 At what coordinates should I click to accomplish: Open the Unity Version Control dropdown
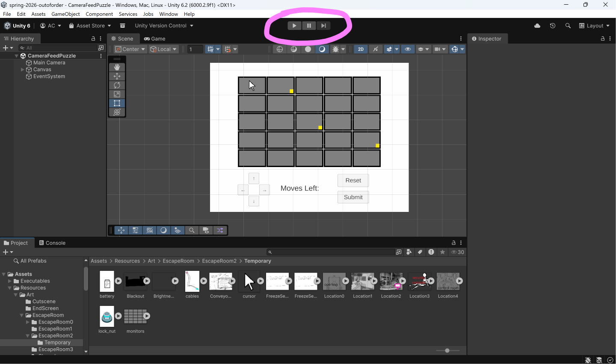click(164, 26)
